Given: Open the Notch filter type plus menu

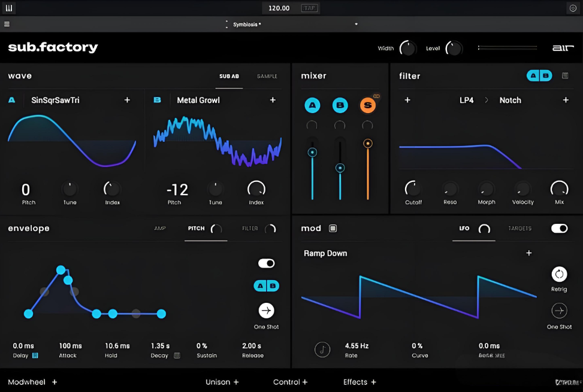Looking at the screenshot, I should pyautogui.click(x=566, y=100).
